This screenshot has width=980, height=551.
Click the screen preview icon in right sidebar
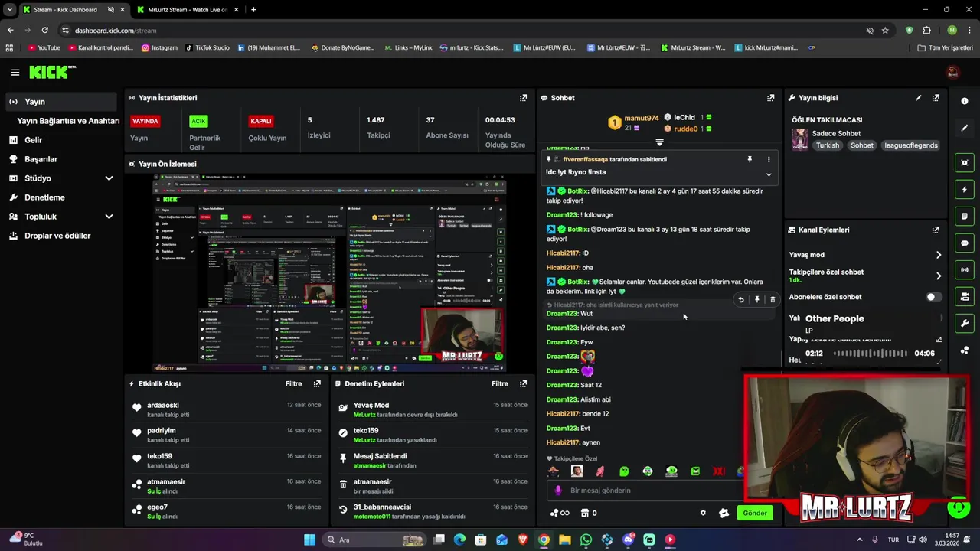[x=965, y=162]
